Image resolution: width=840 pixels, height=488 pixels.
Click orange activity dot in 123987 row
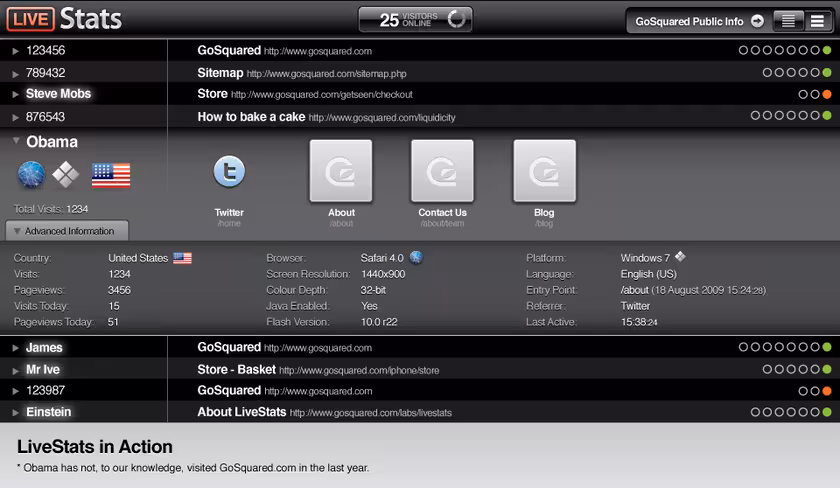827,391
